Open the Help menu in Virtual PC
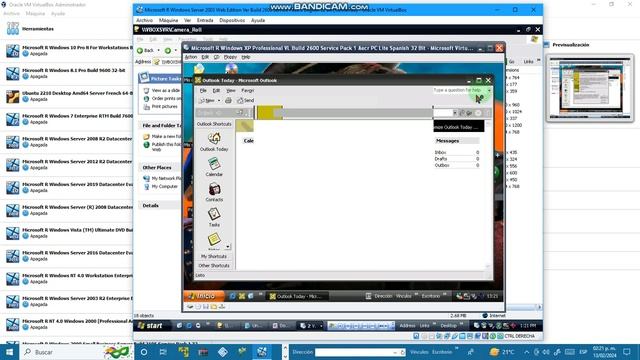The width and height of the screenshot is (640, 360). point(246,57)
